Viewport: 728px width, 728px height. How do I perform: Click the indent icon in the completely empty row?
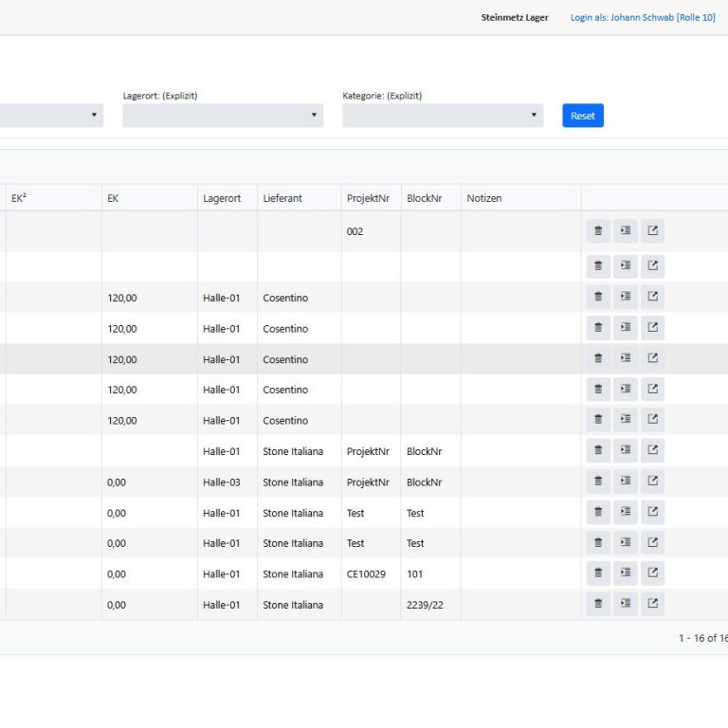tap(626, 266)
